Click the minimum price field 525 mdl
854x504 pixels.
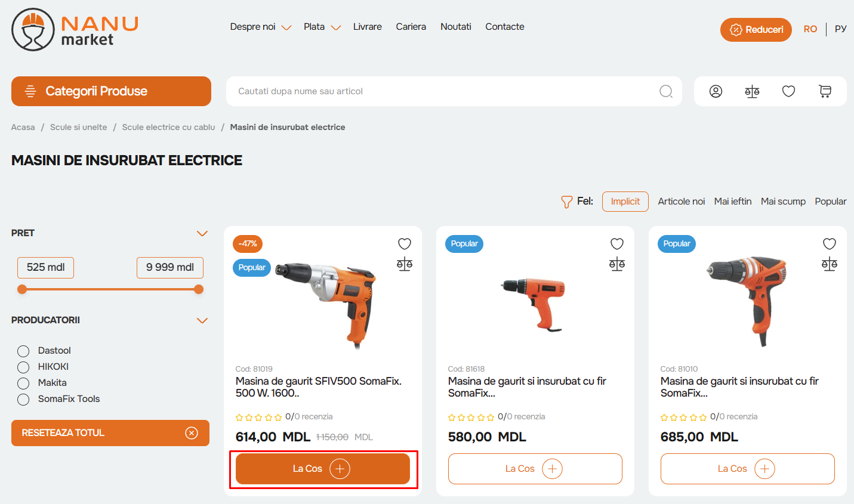tap(46, 268)
